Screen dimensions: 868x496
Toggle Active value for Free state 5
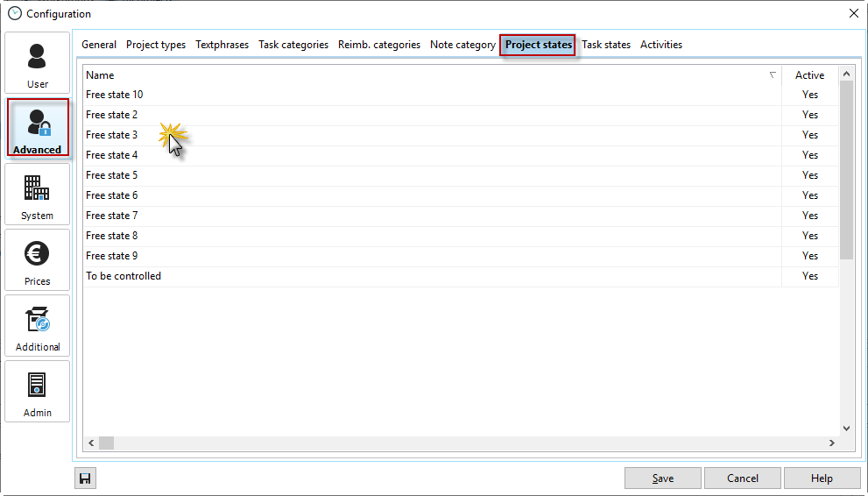pos(810,175)
